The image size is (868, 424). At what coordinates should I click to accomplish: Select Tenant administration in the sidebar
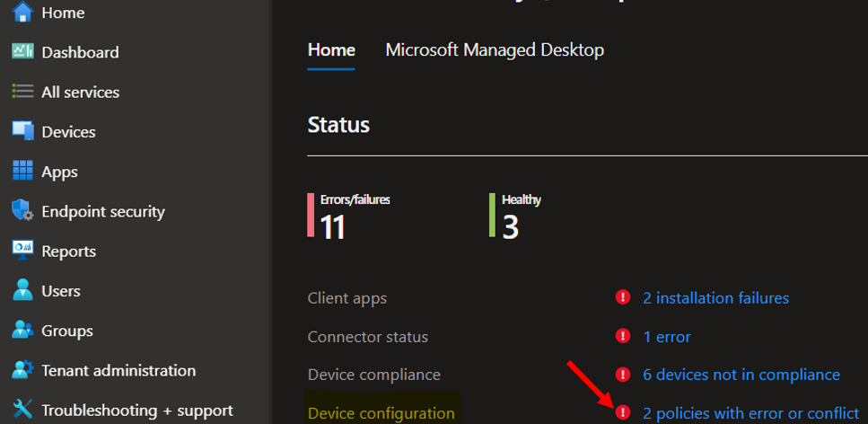118,370
